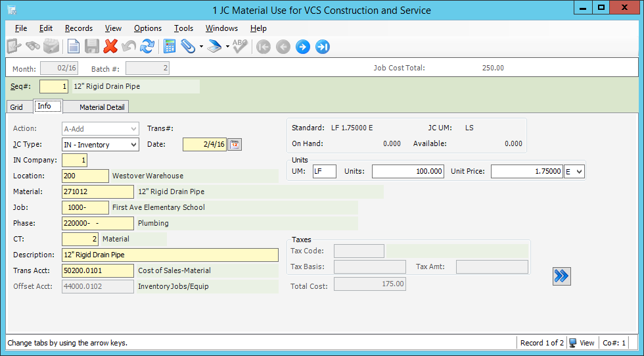Open the Unit Price E dropdown
The height and width of the screenshot is (356, 644).
(x=579, y=172)
